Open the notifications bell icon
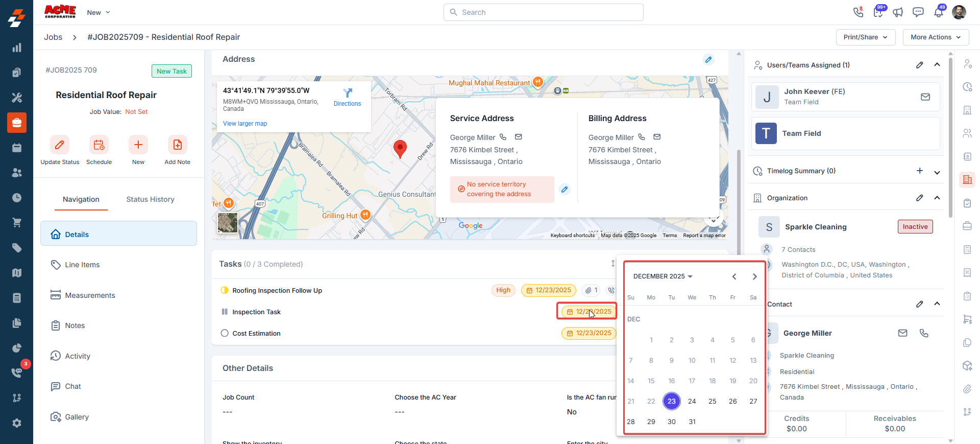This screenshot has width=980, height=444. pyautogui.click(x=938, y=12)
